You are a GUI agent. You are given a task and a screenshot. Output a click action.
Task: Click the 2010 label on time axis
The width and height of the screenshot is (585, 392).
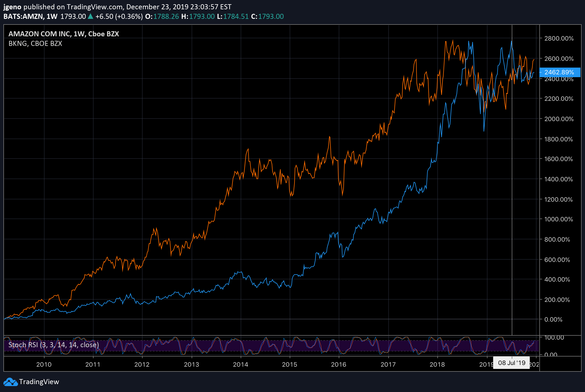(x=44, y=365)
